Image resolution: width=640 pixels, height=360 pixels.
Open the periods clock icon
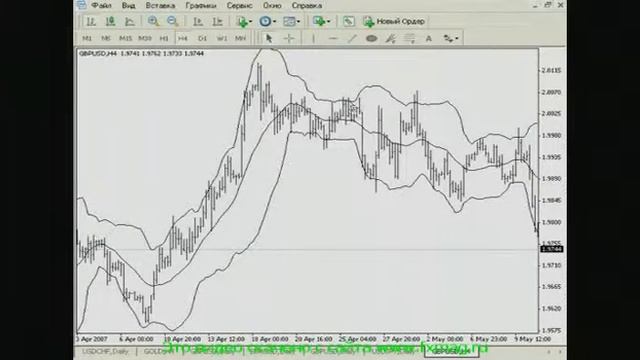pyautogui.click(x=265, y=22)
